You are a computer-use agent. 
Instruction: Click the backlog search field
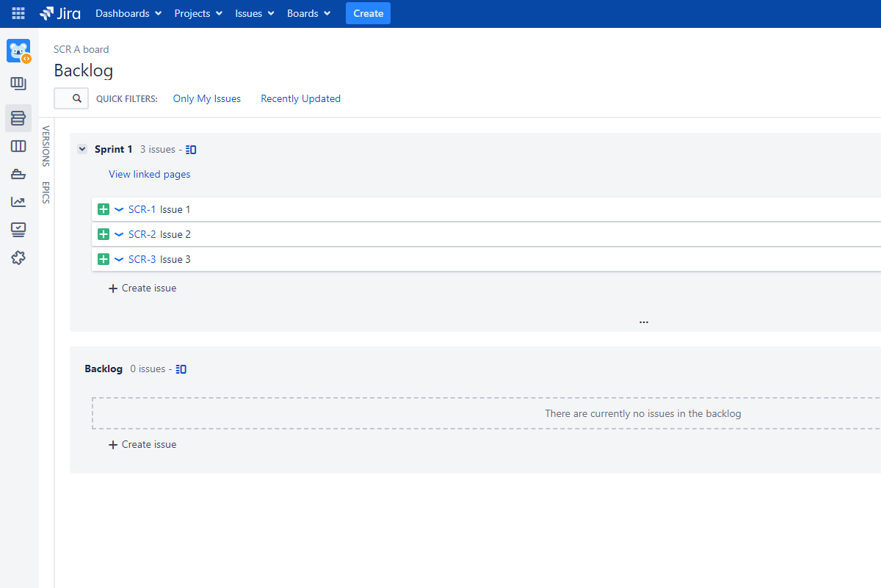tap(71, 98)
